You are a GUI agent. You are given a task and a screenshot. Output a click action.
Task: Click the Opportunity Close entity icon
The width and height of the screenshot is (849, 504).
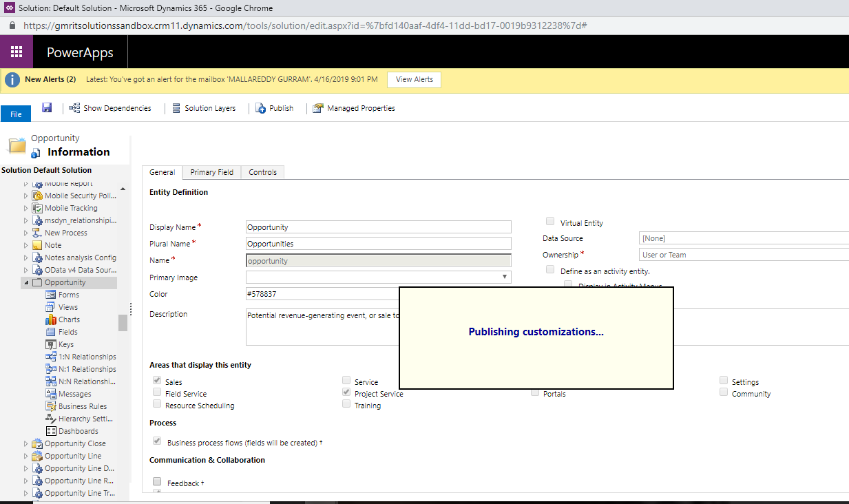click(x=37, y=443)
